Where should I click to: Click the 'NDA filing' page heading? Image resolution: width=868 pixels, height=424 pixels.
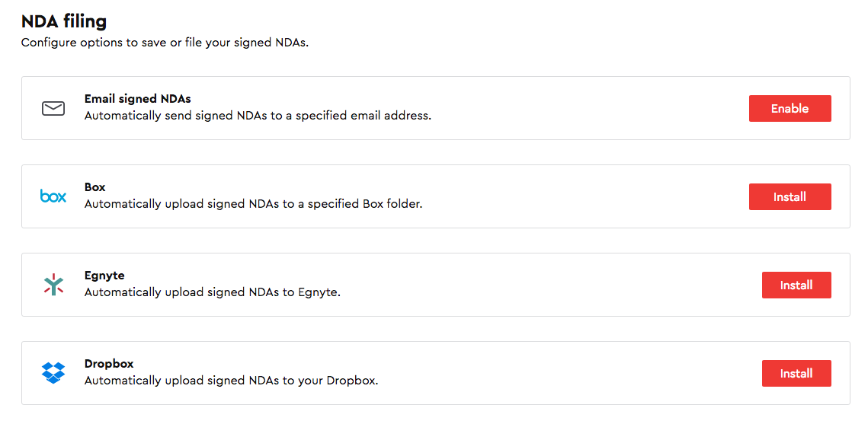click(64, 21)
